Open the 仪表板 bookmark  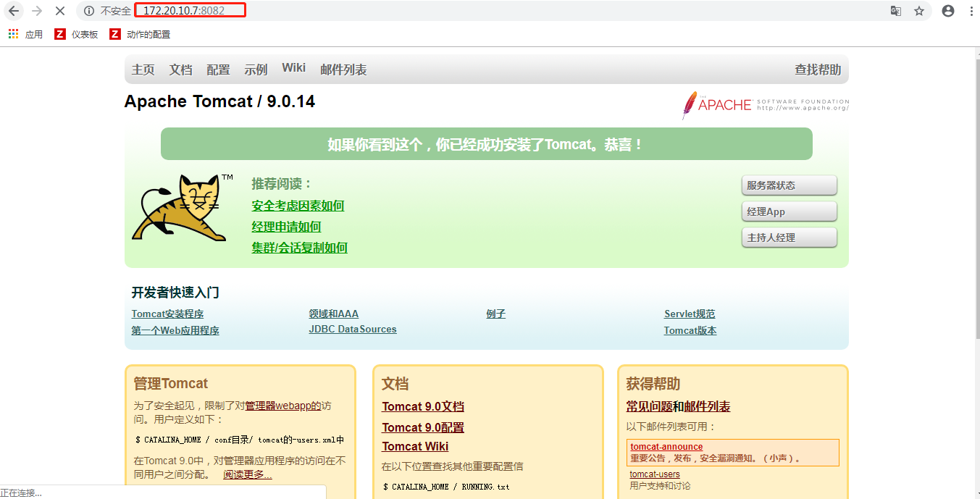[76, 34]
